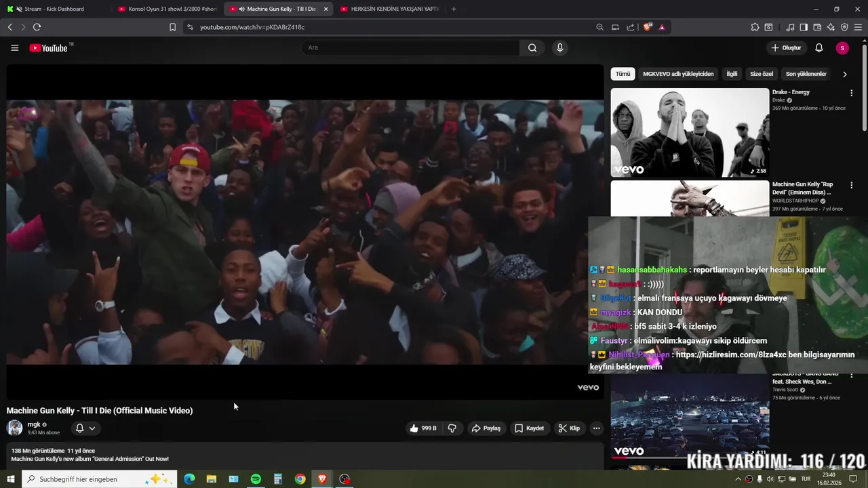Click the Paylaş share button
The image size is (868, 488).
point(486,428)
